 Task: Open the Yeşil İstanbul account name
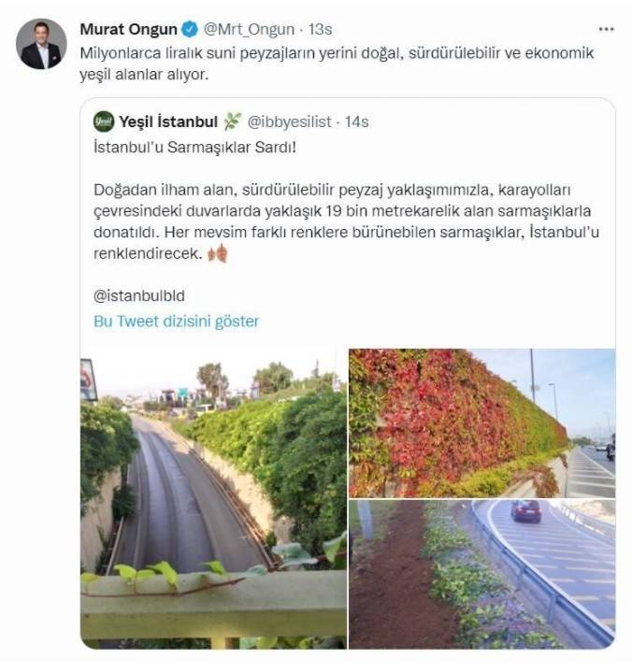tap(168, 122)
